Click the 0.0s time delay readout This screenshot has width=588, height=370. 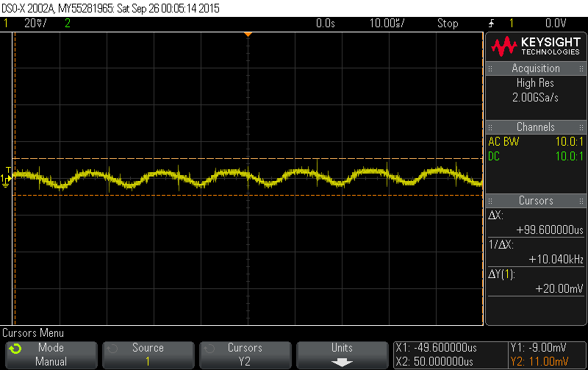[x=326, y=24]
